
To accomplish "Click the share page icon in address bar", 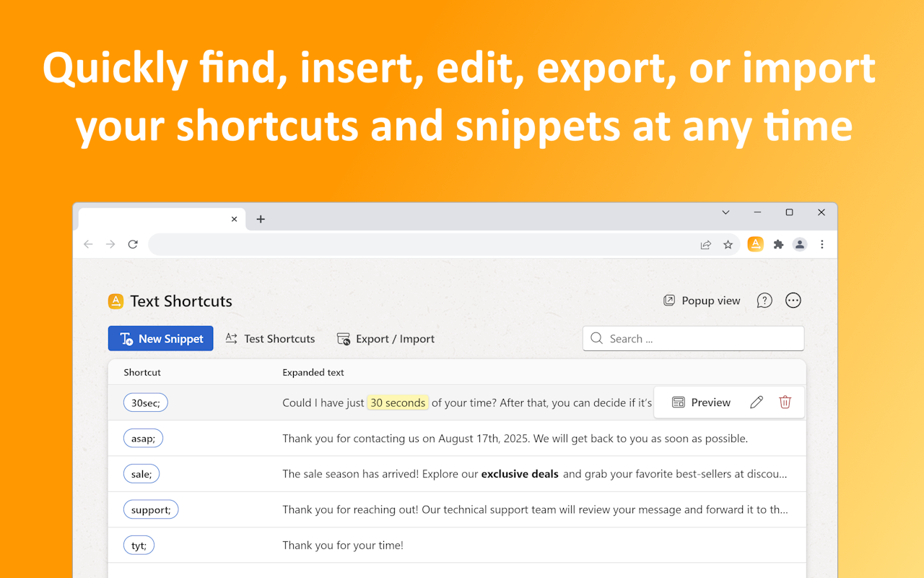I will pyautogui.click(x=706, y=244).
